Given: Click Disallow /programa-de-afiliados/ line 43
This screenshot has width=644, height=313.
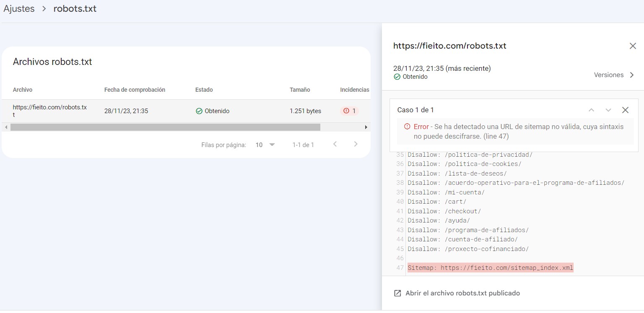Looking at the screenshot, I should click(468, 230).
